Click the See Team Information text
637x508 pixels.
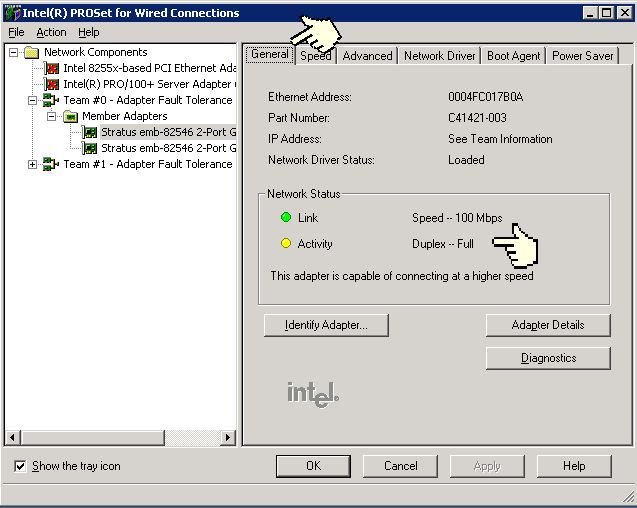pos(500,139)
